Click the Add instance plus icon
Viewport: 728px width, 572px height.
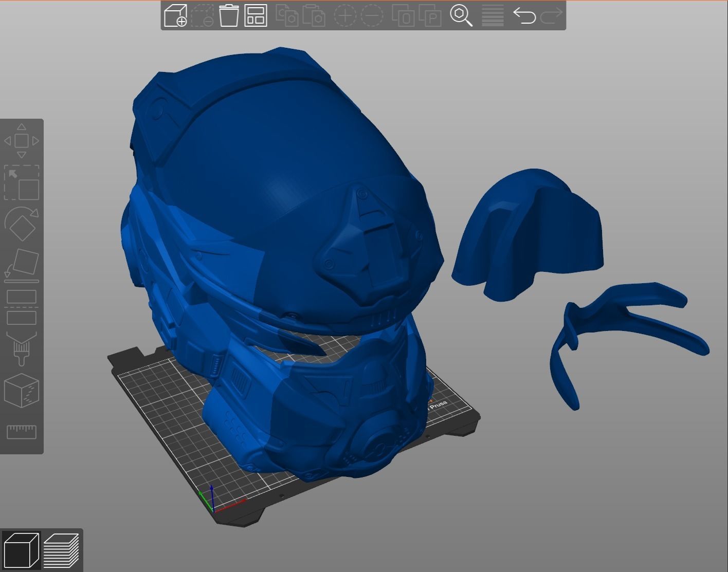[x=345, y=15]
